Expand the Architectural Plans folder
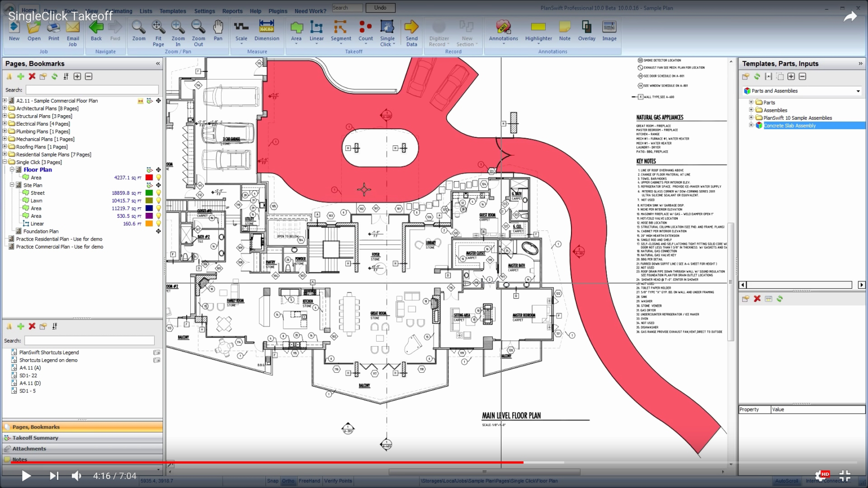Screen dimensions: 868x488 pyautogui.click(x=5, y=108)
